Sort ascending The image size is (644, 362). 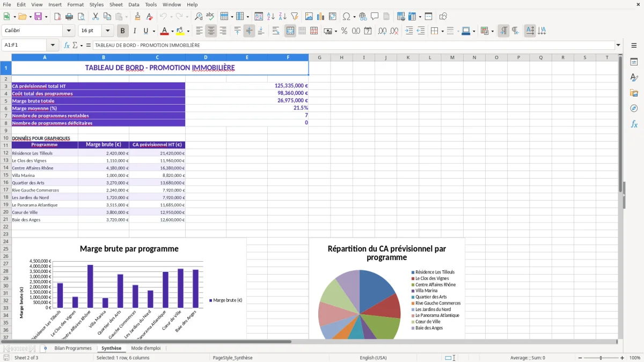[270, 17]
